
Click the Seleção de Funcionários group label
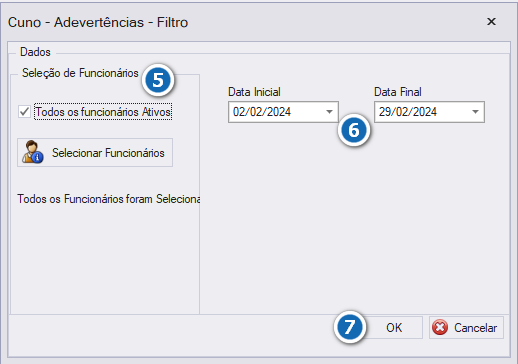tap(80, 73)
